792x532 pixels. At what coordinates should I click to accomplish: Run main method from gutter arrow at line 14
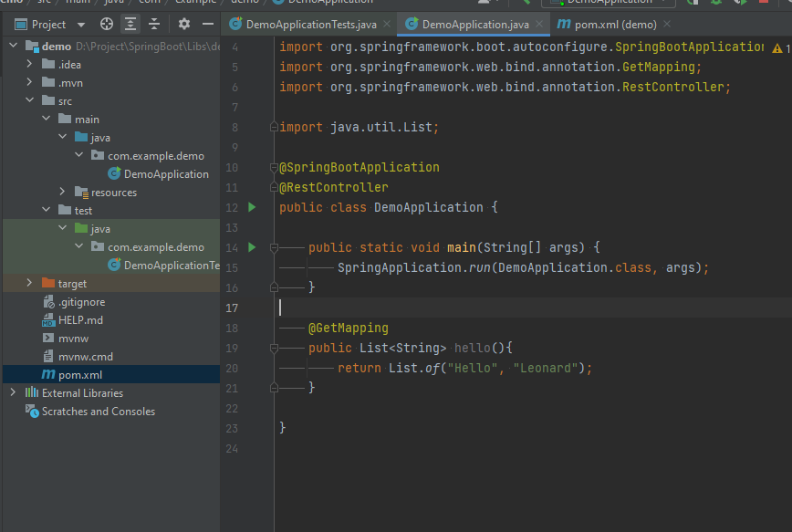pyautogui.click(x=252, y=247)
